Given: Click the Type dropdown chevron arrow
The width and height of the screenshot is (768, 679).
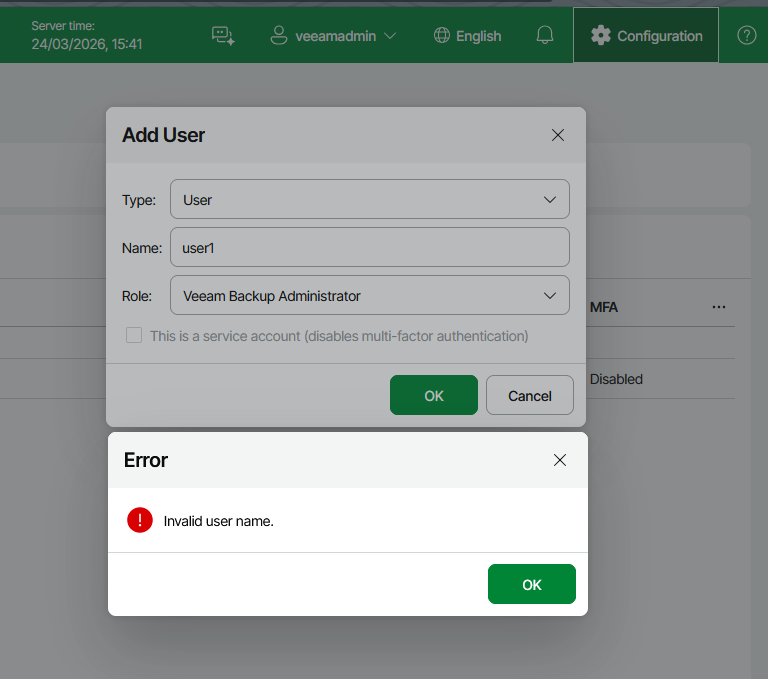Looking at the screenshot, I should (x=550, y=199).
